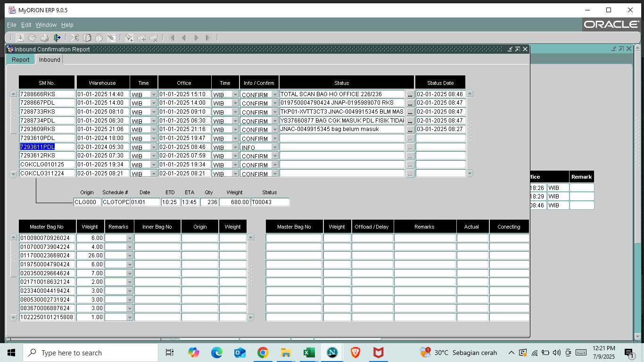
Task: Click the floppy disk save icon
Action: click(x=32, y=38)
